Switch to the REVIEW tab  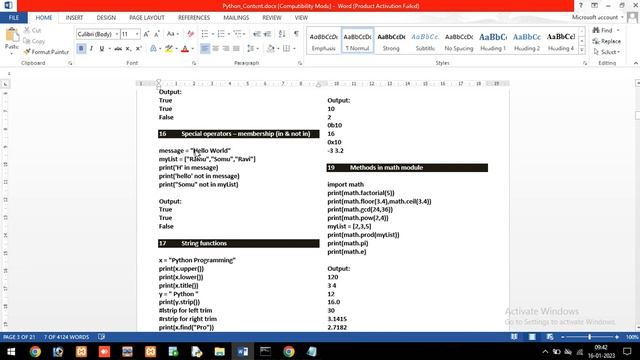pyautogui.click(x=272, y=18)
